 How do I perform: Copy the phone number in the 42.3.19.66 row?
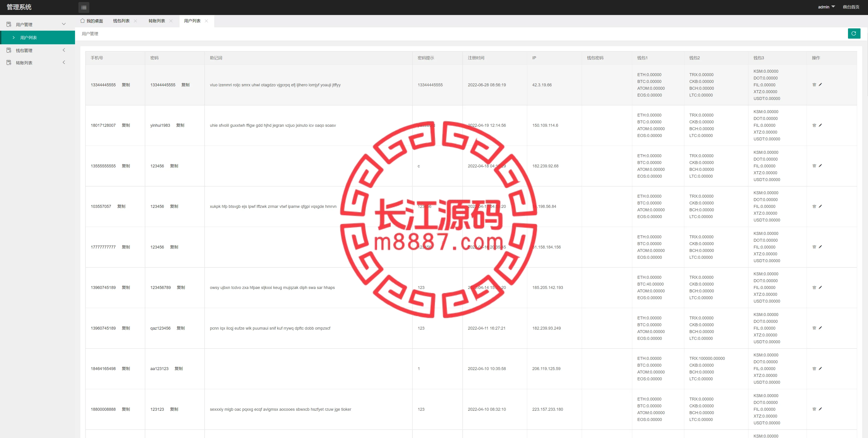(126, 85)
